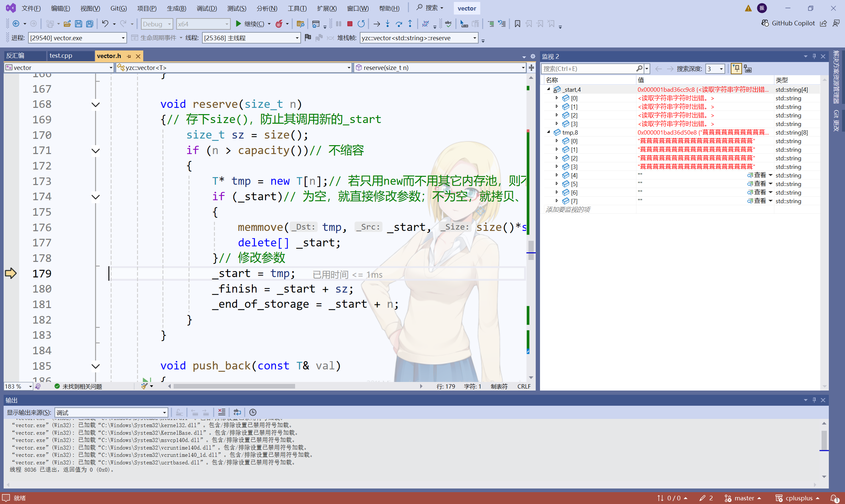Viewport: 845px width, 504px height.
Task: Open the stack frame dropdown
Action: click(x=475, y=38)
